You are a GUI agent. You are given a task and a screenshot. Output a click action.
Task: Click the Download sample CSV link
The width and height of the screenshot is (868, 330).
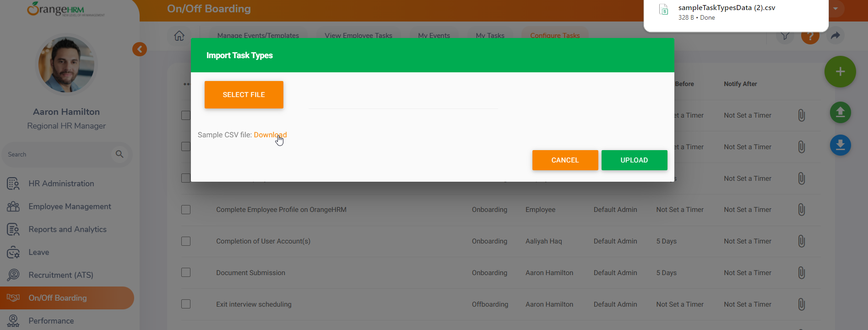[x=270, y=135]
